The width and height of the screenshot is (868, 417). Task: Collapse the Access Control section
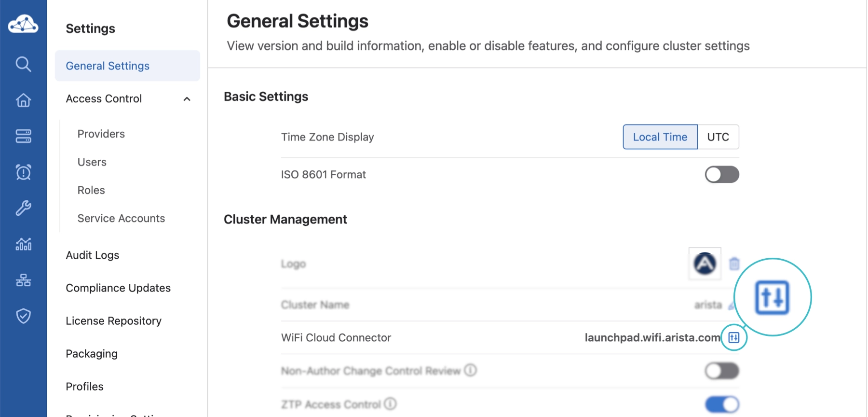pos(187,99)
